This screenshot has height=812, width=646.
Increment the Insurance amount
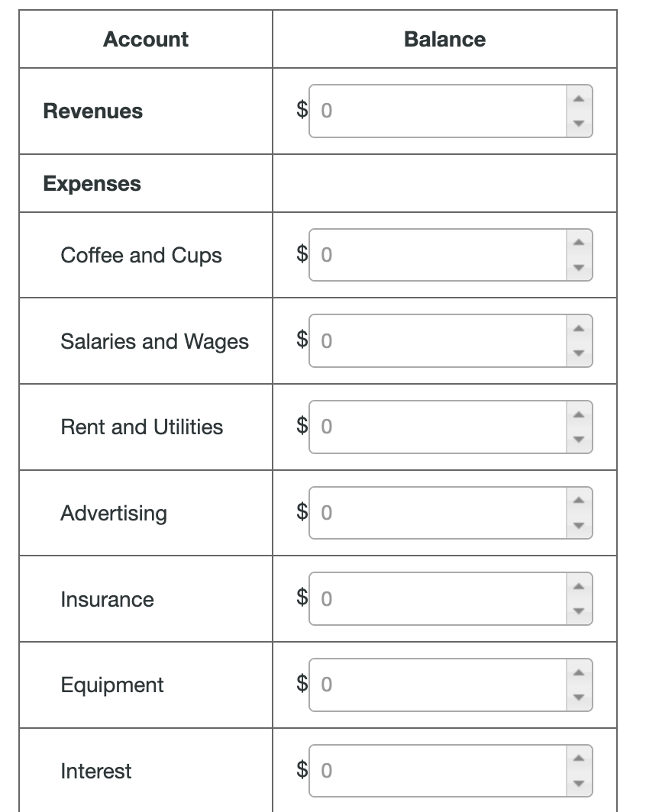point(579,585)
